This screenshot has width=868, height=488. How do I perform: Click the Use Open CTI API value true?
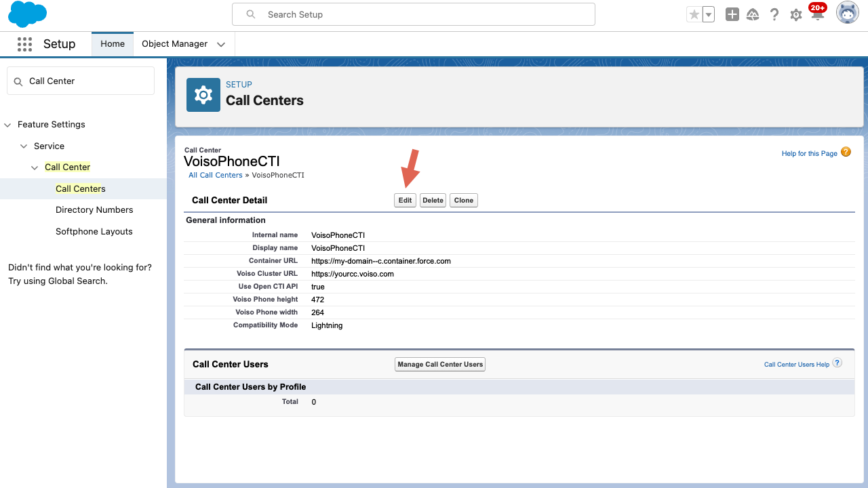(318, 287)
